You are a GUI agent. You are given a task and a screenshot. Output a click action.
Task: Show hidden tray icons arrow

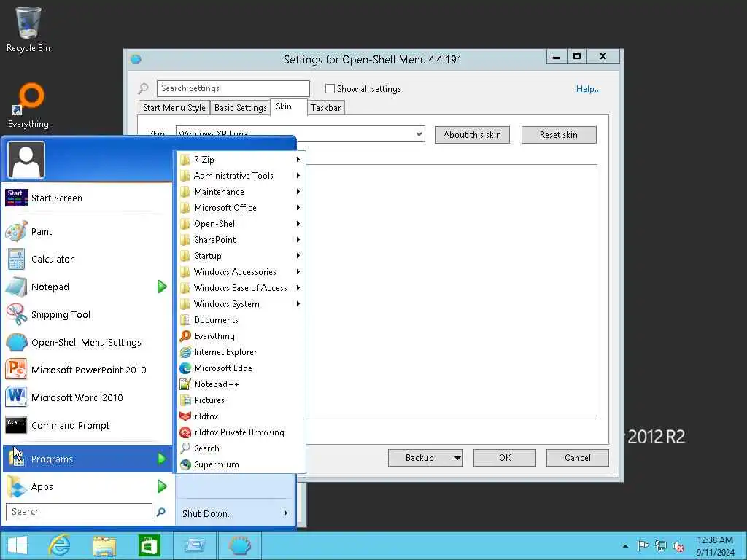(x=625, y=546)
